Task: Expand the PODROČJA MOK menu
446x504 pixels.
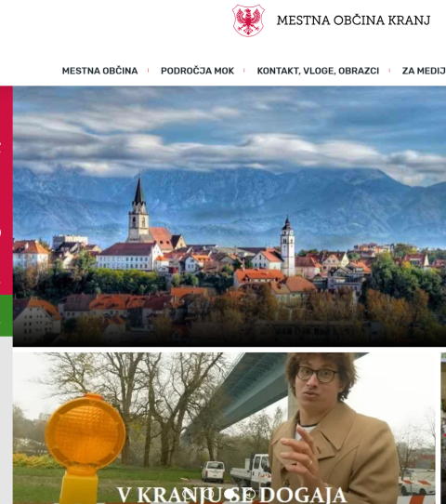Action: pos(197,71)
